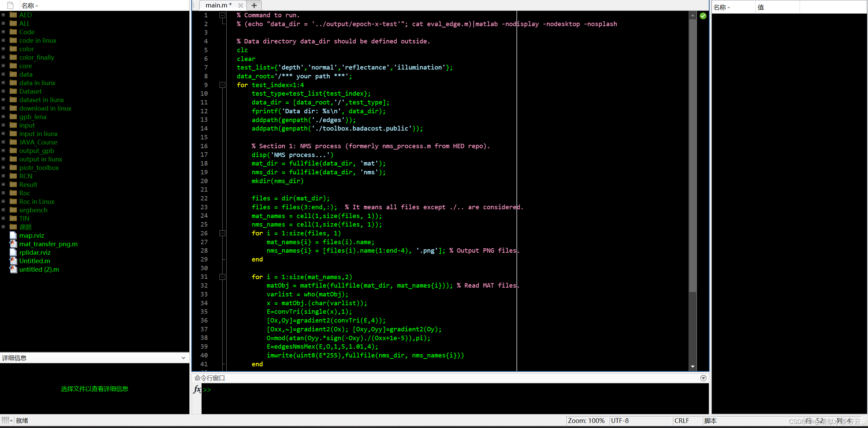Select the 课题 folder
This screenshot has width=868, height=428.
(25, 227)
